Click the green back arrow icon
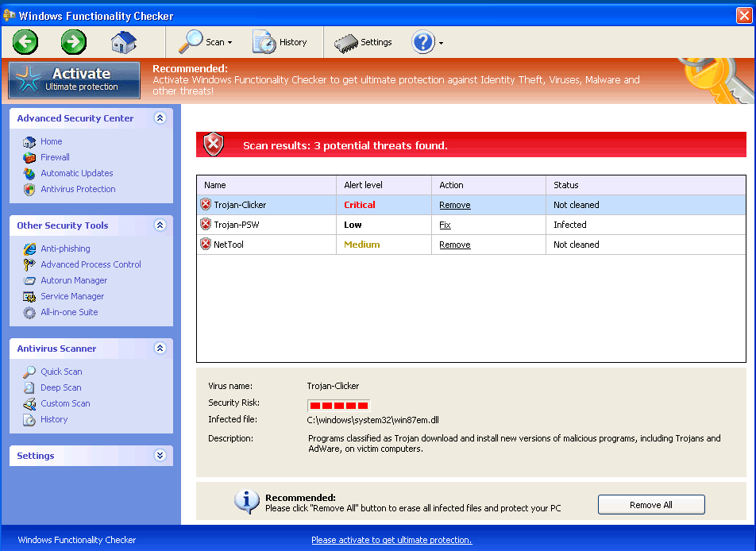 tap(25, 42)
